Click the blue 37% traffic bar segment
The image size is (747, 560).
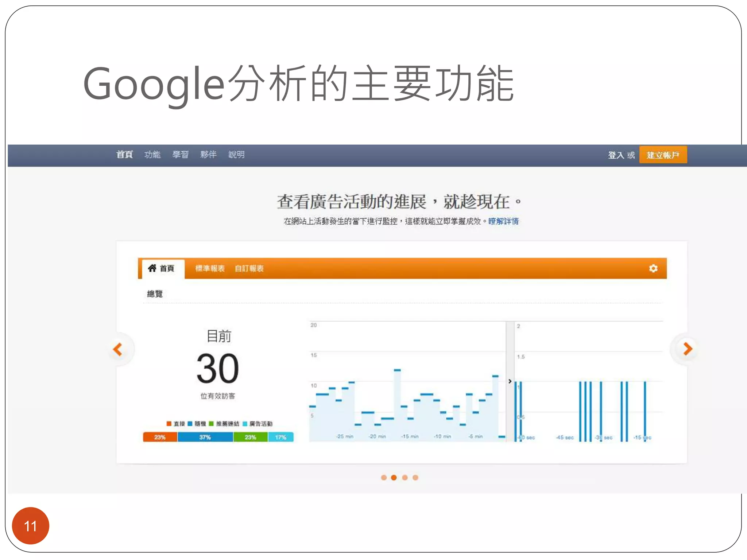(205, 437)
